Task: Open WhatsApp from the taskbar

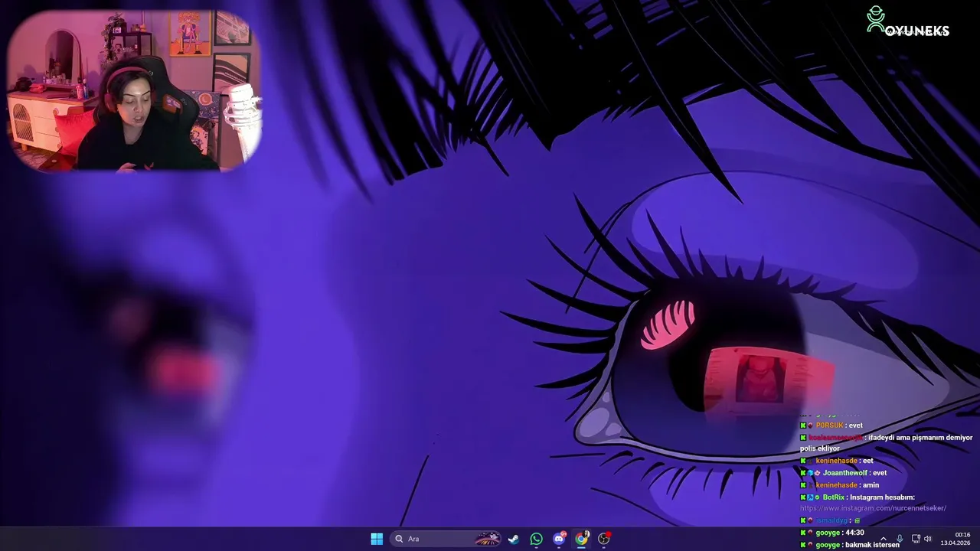Action: coord(536,539)
